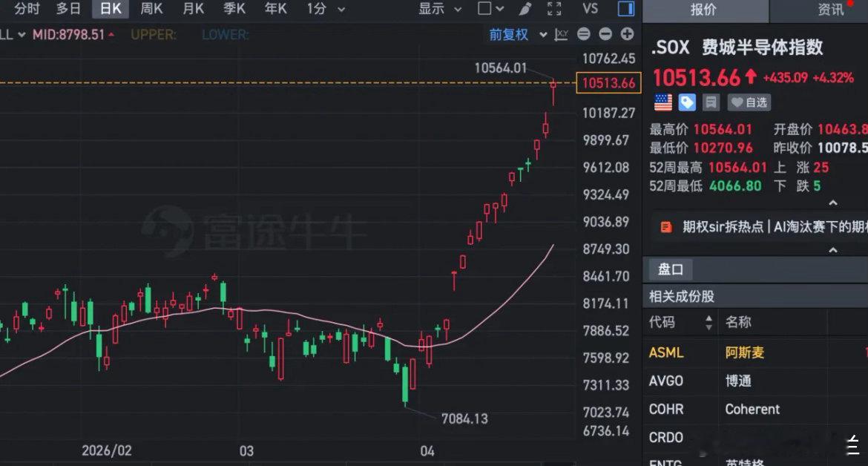This screenshot has height=466, width=868.
Task: Add .SOX to 自选 watchlist
Action: [x=749, y=102]
